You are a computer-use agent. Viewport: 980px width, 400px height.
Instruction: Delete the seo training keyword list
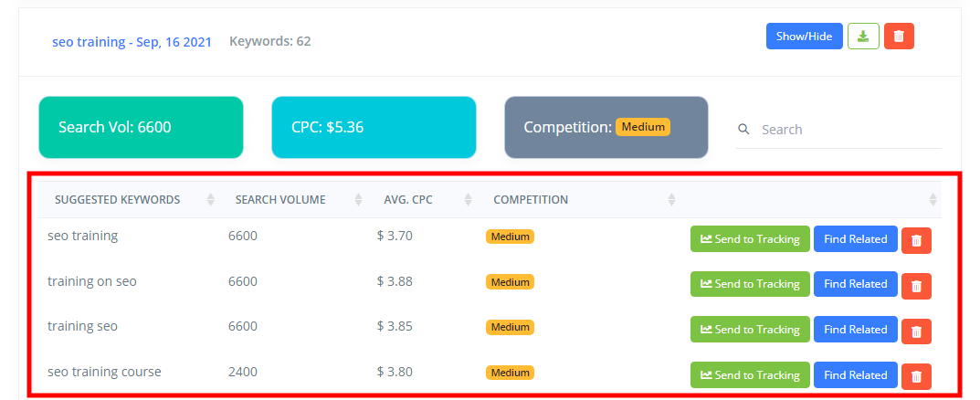click(899, 37)
